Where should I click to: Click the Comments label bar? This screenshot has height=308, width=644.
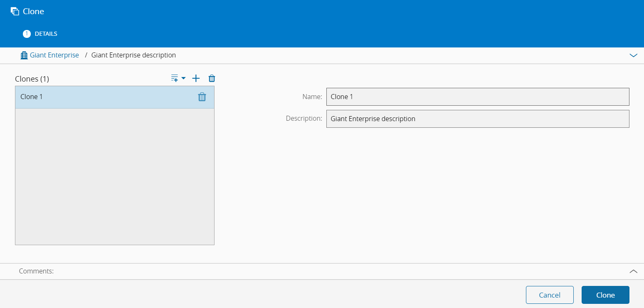tap(37, 271)
